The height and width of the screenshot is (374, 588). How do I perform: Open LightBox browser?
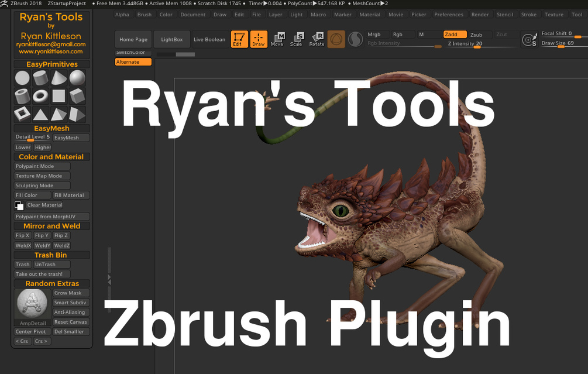pyautogui.click(x=172, y=39)
